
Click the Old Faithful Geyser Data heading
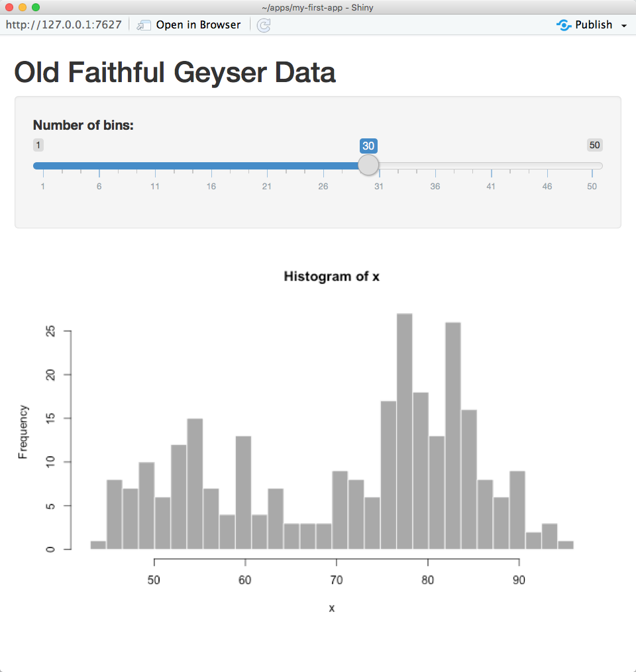coord(175,72)
